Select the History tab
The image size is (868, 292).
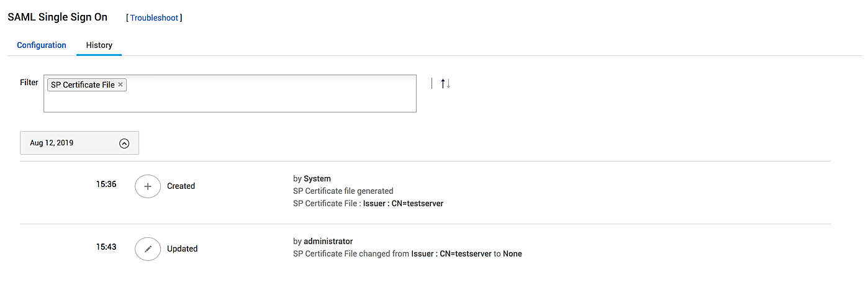[99, 45]
